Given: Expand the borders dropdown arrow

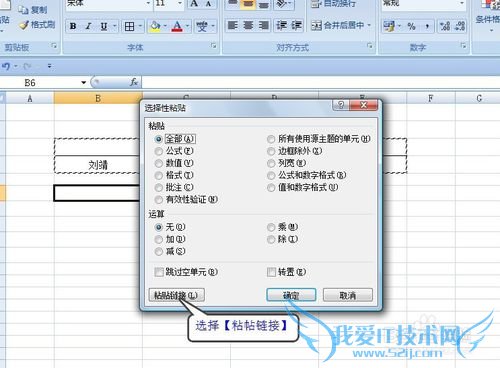Looking at the screenshot, I should (x=140, y=26).
